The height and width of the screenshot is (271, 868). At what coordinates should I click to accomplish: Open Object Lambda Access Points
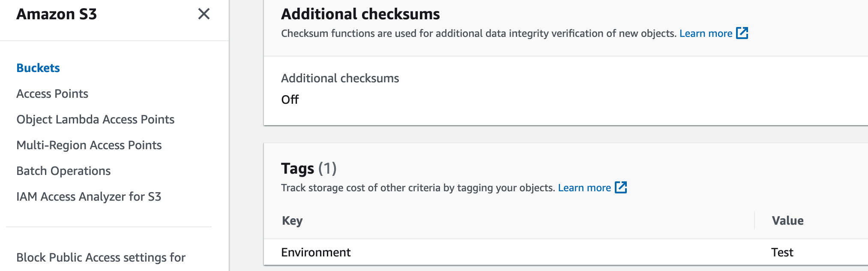pyautogui.click(x=95, y=119)
